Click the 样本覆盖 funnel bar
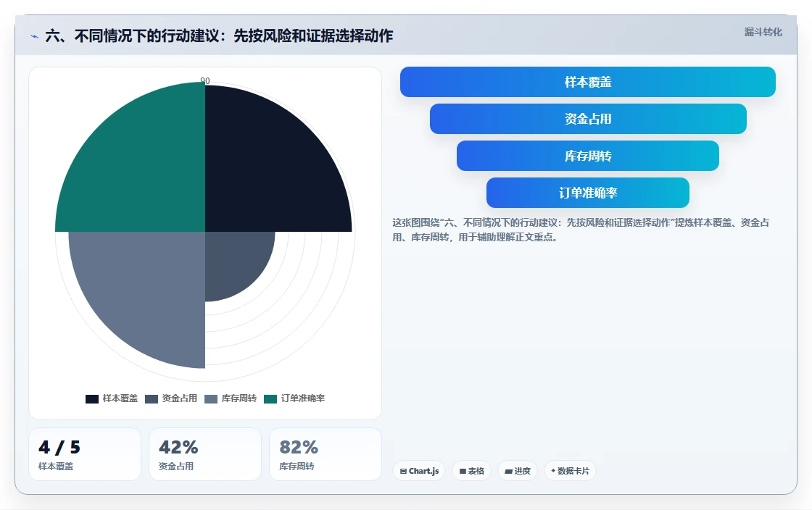The height and width of the screenshot is (510, 812). tap(588, 82)
